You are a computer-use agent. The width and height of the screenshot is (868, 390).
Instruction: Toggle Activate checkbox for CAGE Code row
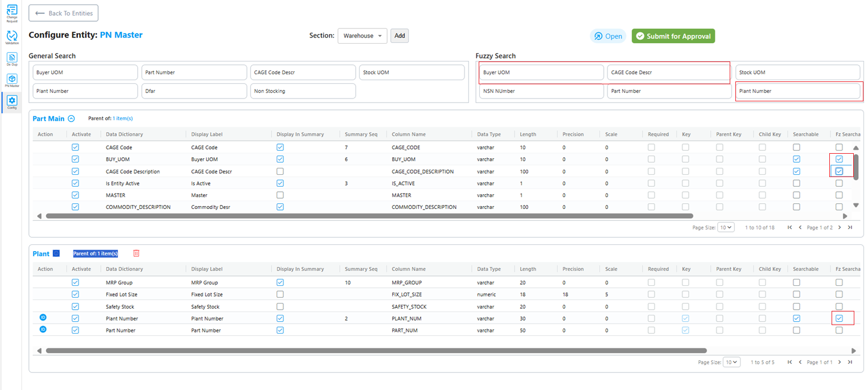tap(75, 147)
